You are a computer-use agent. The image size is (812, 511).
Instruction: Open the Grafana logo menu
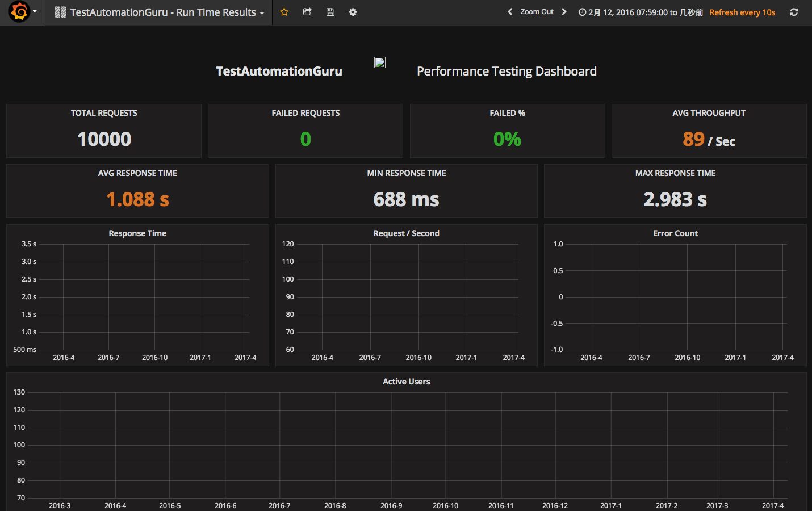pyautogui.click(x=19, y=12)
